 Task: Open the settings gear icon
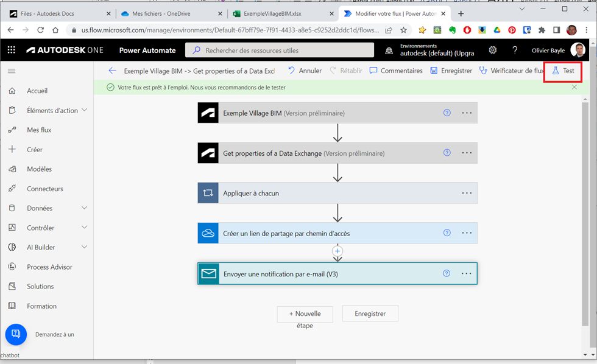pyautogui.click(x=493, y=50)
